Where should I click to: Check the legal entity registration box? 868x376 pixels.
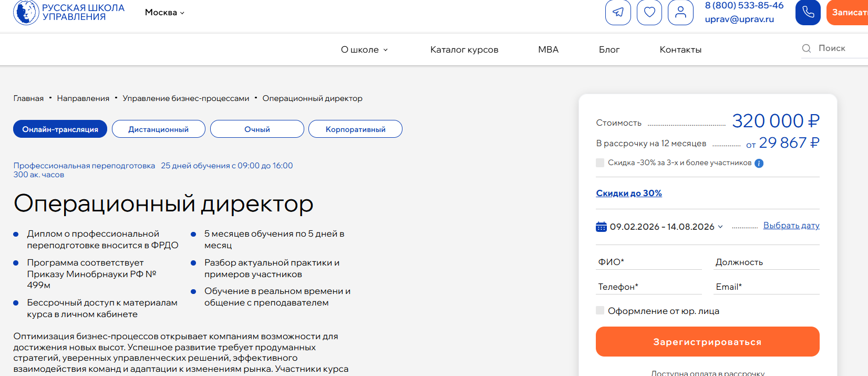click(x=600, y=311)
